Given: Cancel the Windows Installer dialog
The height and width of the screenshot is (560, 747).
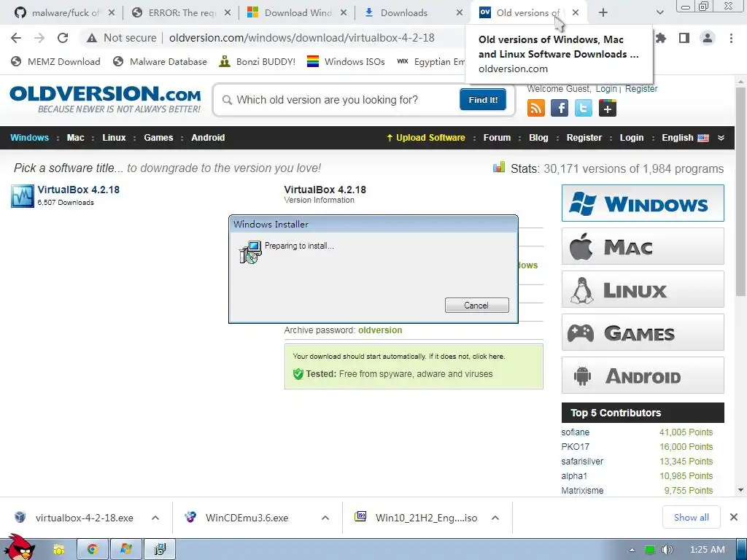Looking at the screenshot, I should click(477, 306).
